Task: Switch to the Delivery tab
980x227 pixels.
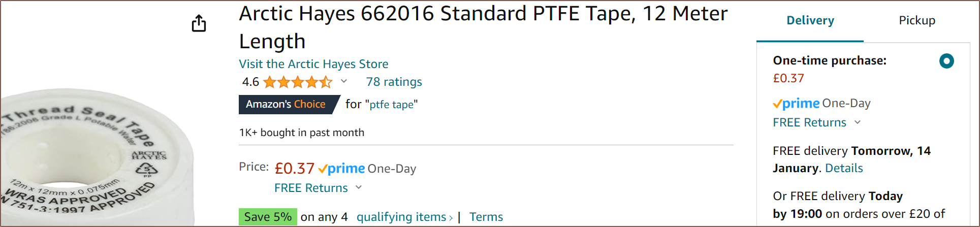Action: pos(810,21)
